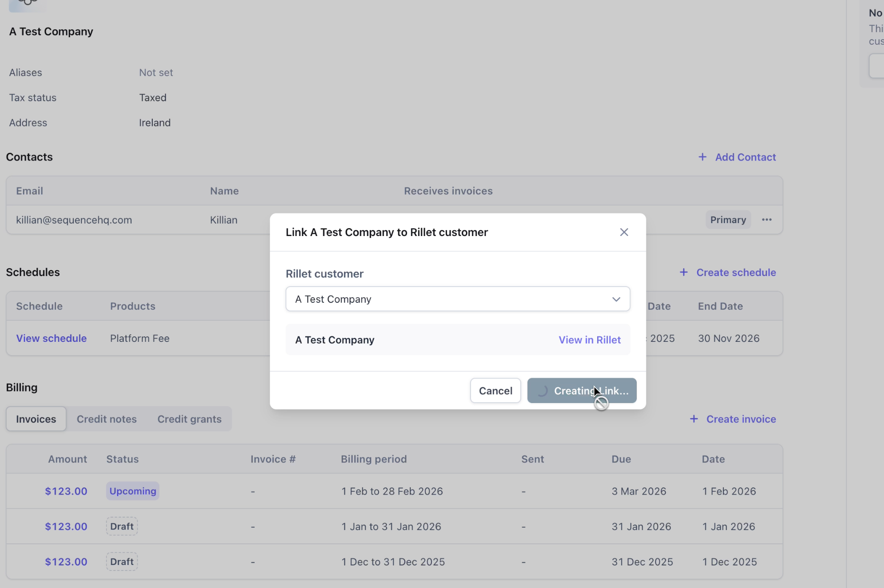Close the Link modal with the X icon
The width and height of the screenshot is (884, 588).
[624, 232]
